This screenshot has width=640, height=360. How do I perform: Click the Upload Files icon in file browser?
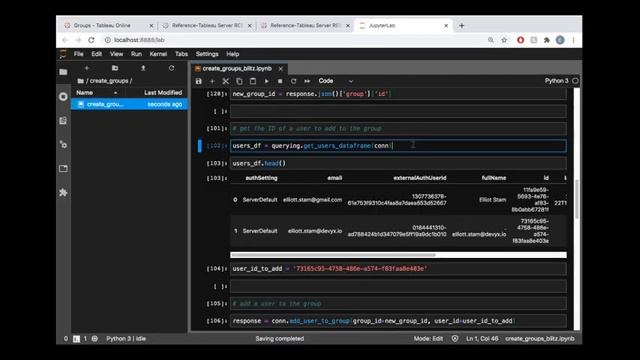pyautogui.click(x=143, y=68)
